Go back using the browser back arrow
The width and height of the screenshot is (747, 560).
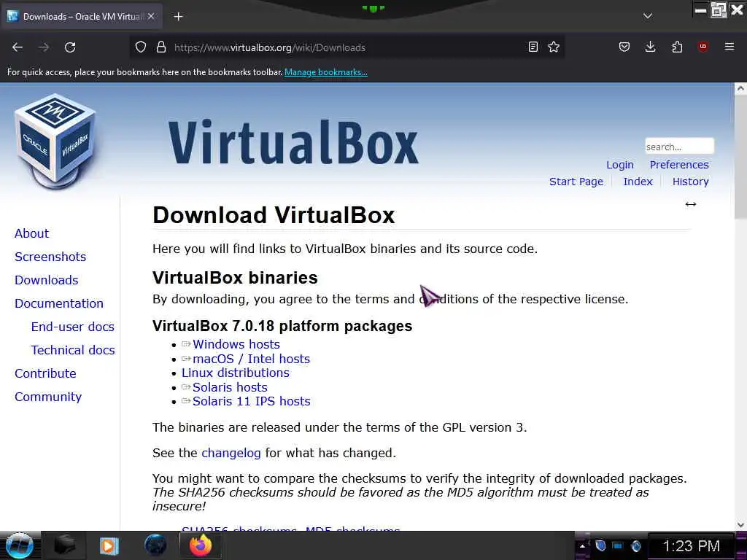[18, 47]
